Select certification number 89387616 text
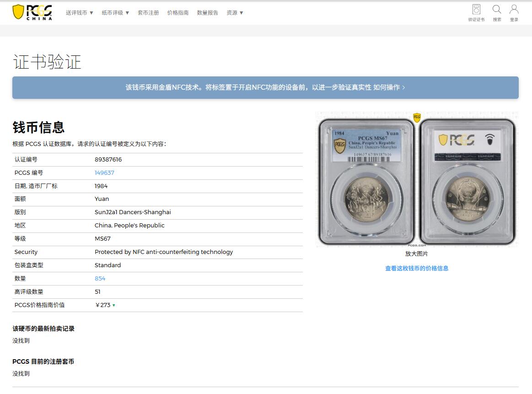Screen dimensions: 532x394 tap(108, 160)
